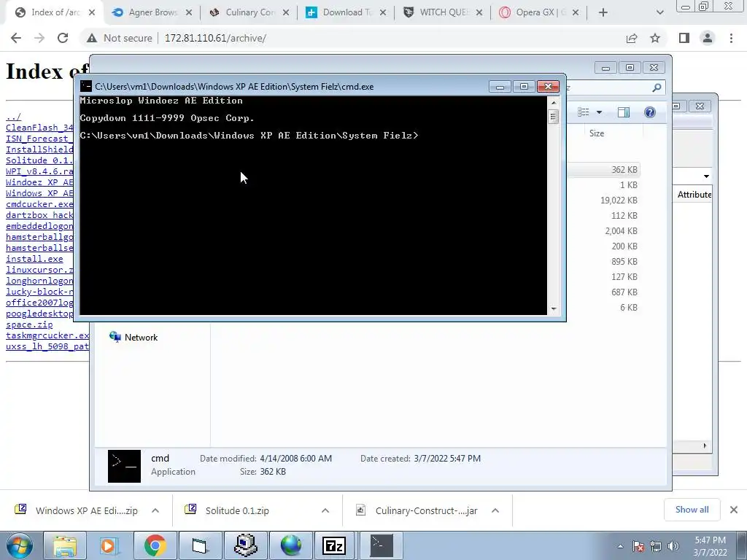Close the downloads bar
The height and width of the screenshot is (560, 747).
coord(734,510)
